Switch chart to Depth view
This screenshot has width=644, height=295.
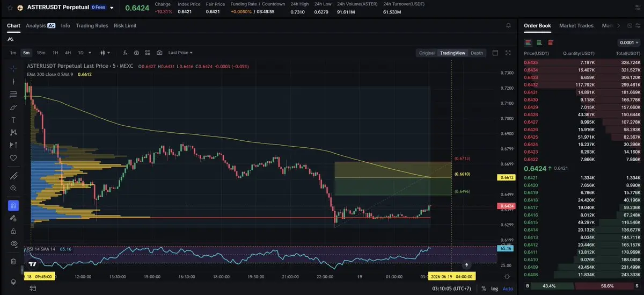[477, 53]
